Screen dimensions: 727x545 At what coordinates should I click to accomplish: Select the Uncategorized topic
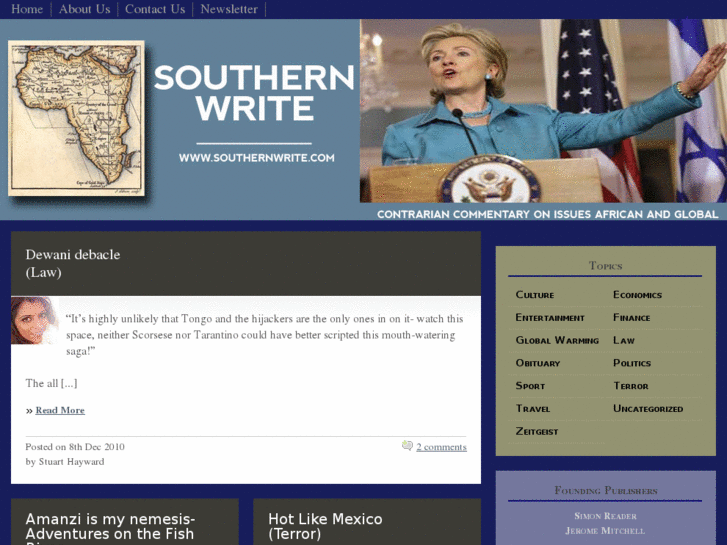[648, 409]
